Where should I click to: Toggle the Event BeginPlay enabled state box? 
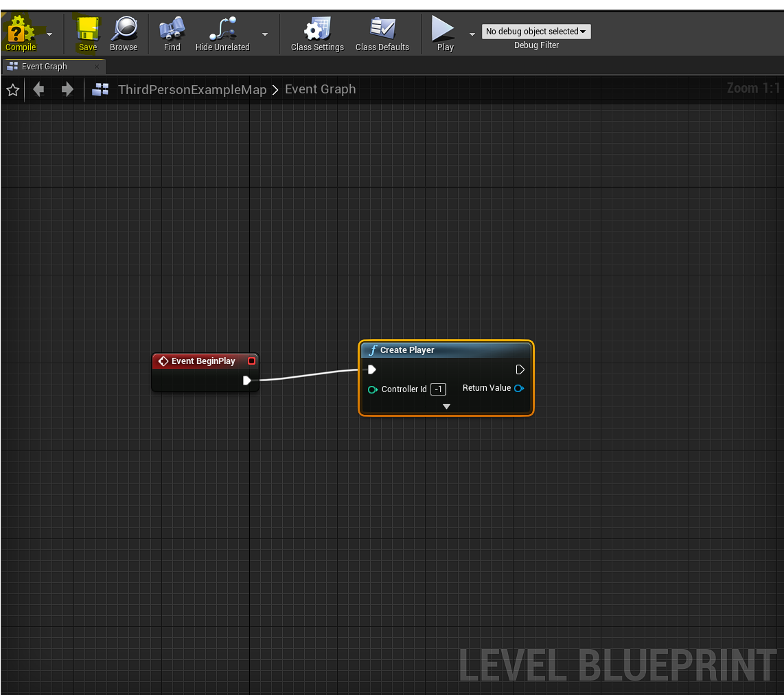click(x=251, y=361)
